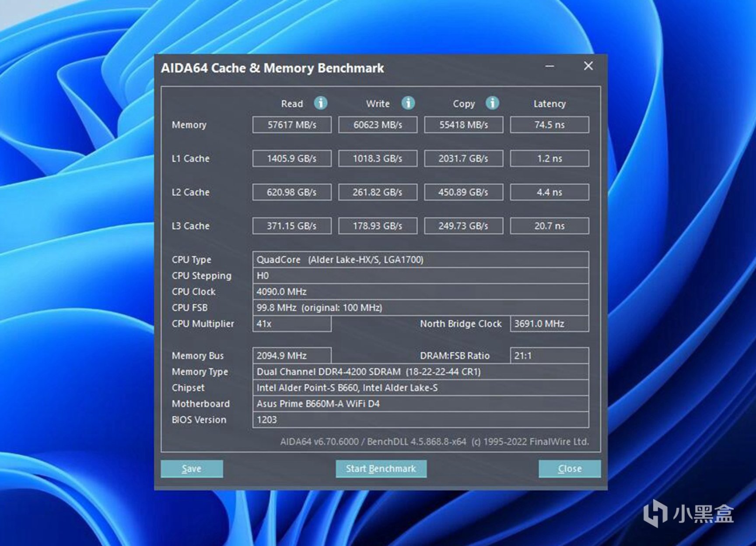Click the CPU Clock value 4090.0 MHz
The height and width of the screenshot is (546, 756).
click(421, 292)
